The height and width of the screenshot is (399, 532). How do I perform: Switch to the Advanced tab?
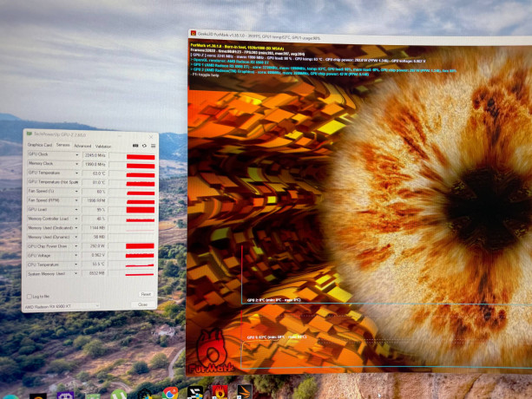coord(82,146)
